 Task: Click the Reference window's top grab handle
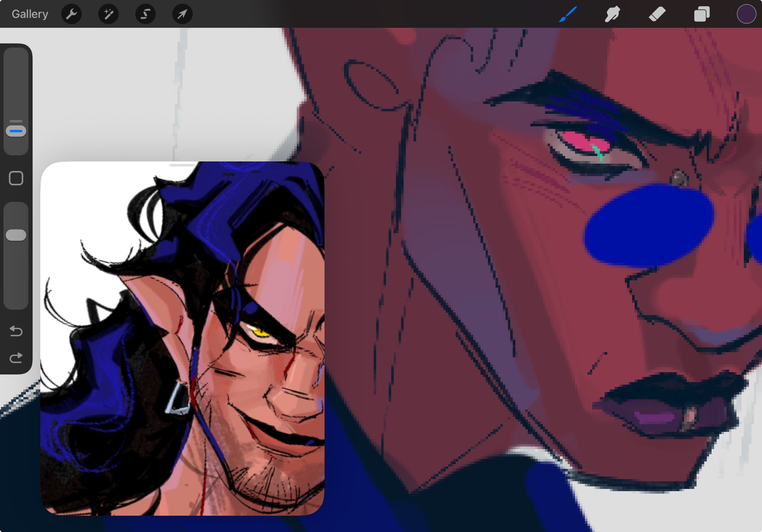tap(182, 165)
